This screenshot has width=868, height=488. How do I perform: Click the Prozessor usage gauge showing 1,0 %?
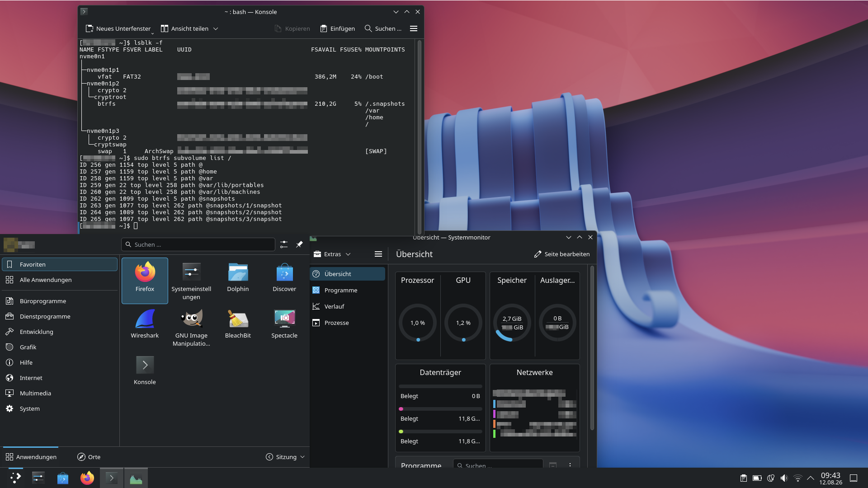point(418,323)
